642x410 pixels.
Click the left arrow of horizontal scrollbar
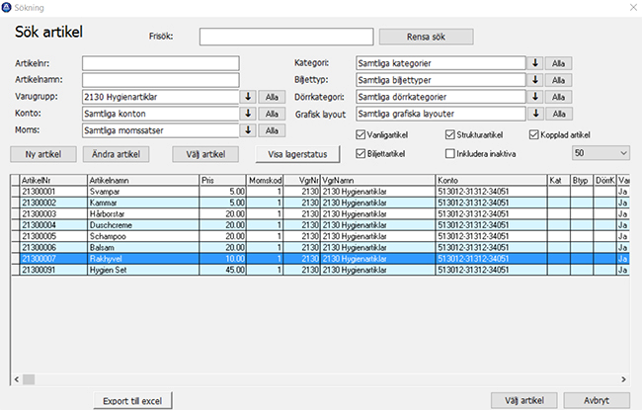click(x=16, y=379)
